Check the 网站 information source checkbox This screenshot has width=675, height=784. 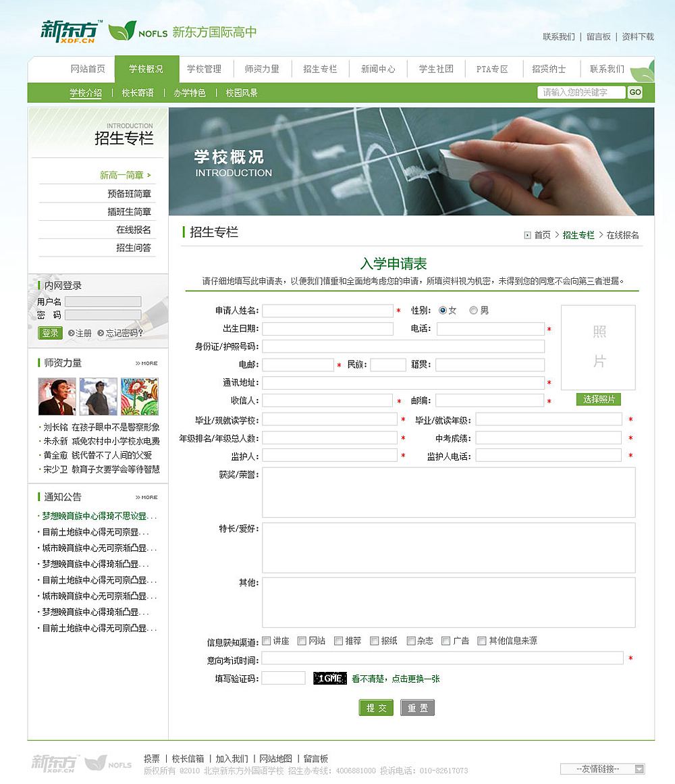(301, 640)
